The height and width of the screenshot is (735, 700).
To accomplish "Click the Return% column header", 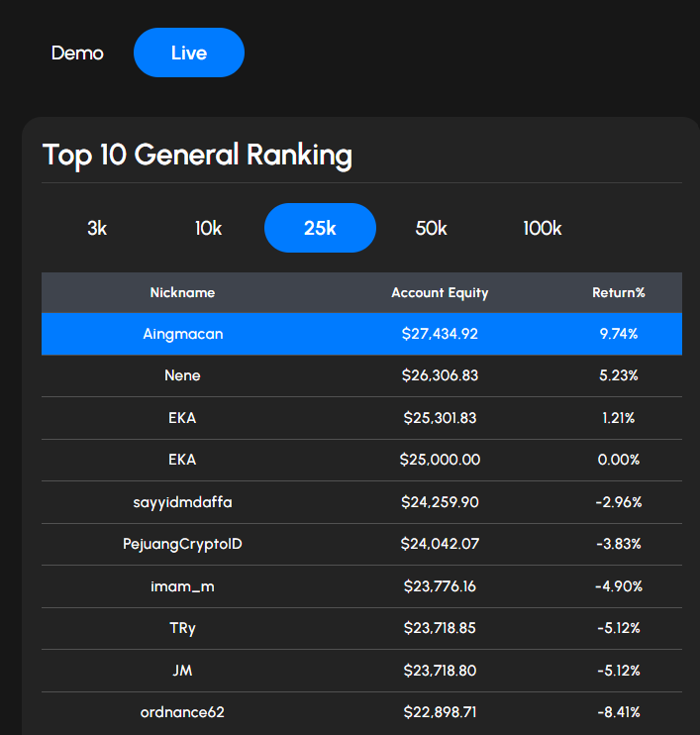I will (619, 292).
